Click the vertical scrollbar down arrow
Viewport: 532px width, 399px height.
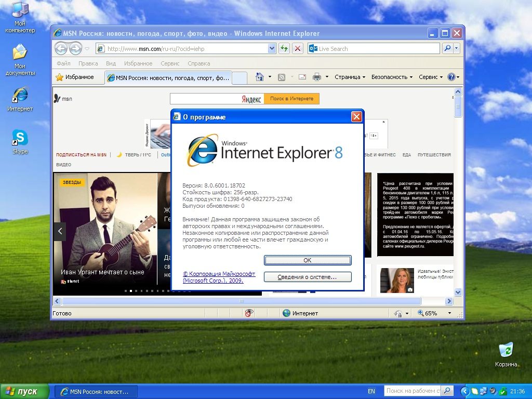458,292
